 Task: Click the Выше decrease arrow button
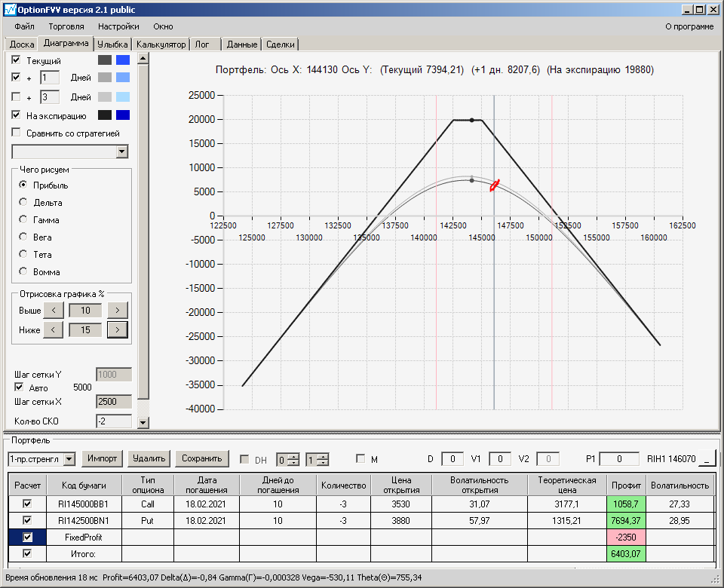click(x=53, y=310)
